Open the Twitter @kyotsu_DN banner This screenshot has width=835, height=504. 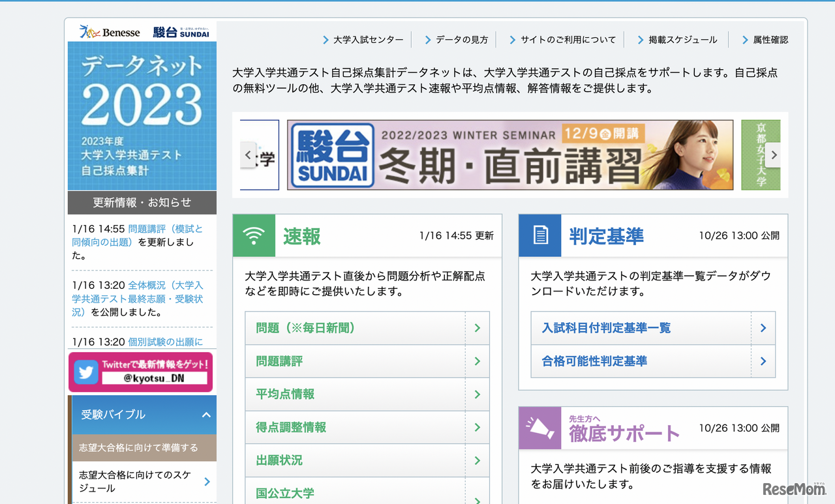click(141, 372)
